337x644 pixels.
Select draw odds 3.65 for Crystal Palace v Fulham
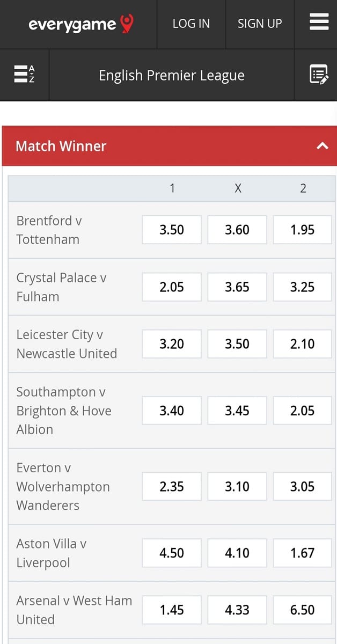click(237, 287)
